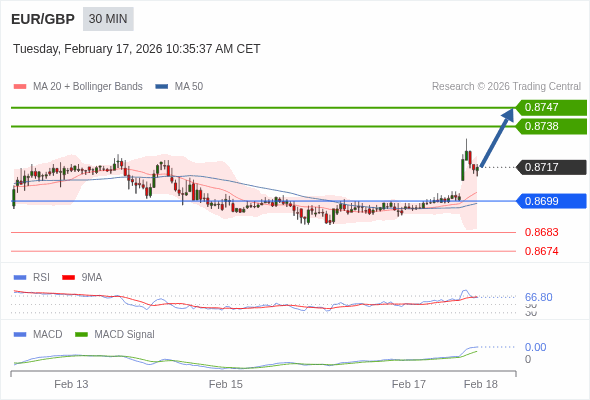Click the Feb 15 date axis label
The width and height of the screenshot is (590, 400).
(226, 384)
